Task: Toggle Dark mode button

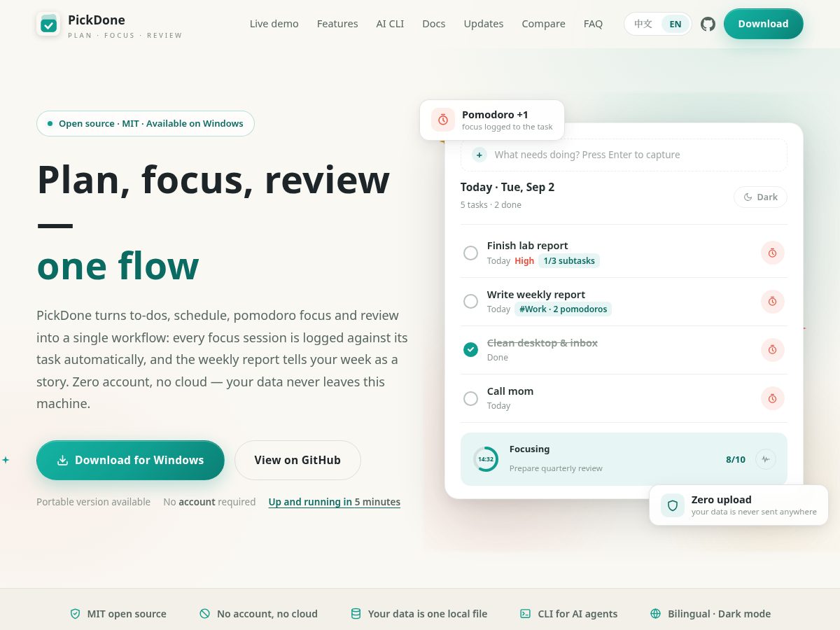Action: tap(760, 197)
